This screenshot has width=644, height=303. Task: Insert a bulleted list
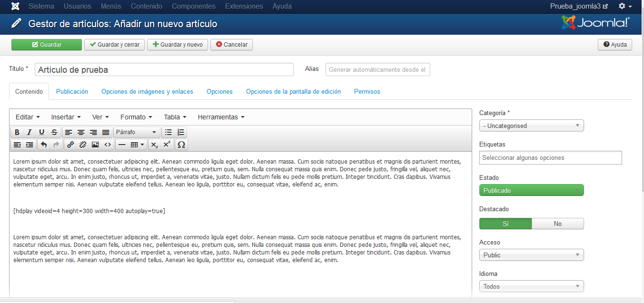(168, 132)
